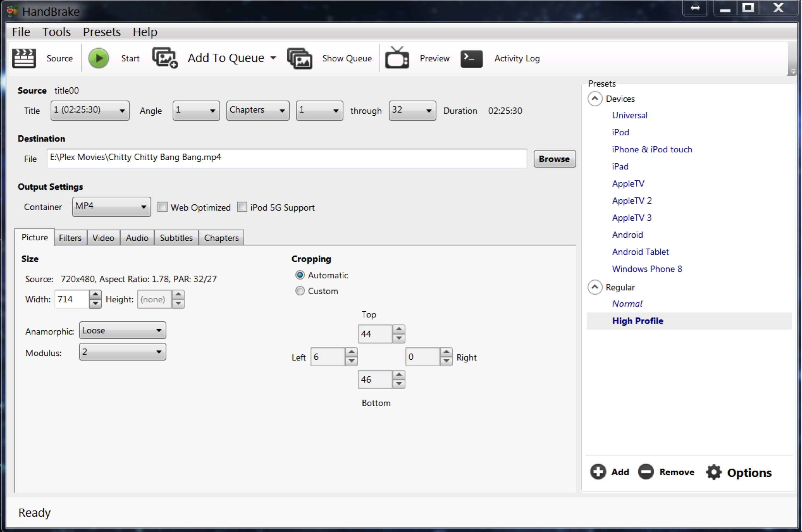Switch to the Video tab
The image size is (802, 532).
103,238
